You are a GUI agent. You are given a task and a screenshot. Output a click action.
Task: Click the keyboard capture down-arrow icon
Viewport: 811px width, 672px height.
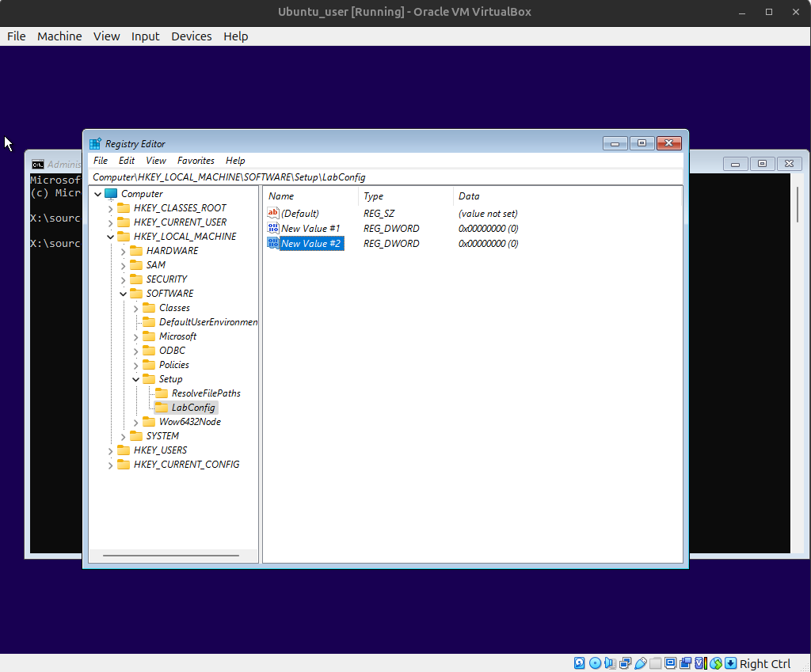pyautogui.click(x=730, y=663)
